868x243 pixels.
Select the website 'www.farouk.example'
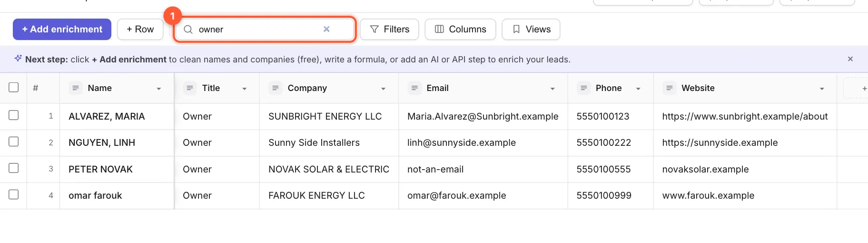click(745, 196)
